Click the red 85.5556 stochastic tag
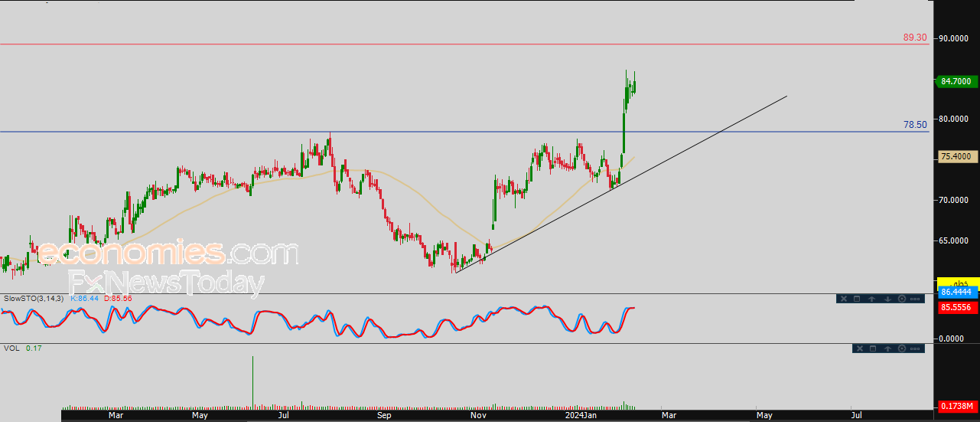 tap(956, 306)
